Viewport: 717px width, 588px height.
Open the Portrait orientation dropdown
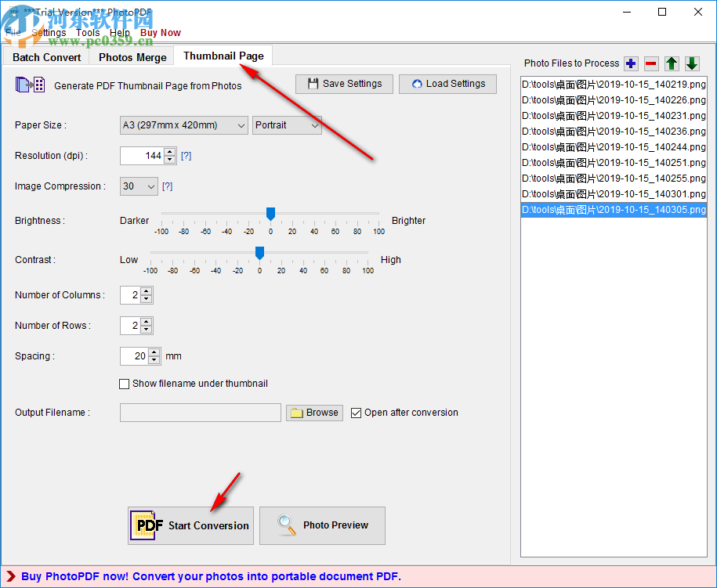pos(313,125)
